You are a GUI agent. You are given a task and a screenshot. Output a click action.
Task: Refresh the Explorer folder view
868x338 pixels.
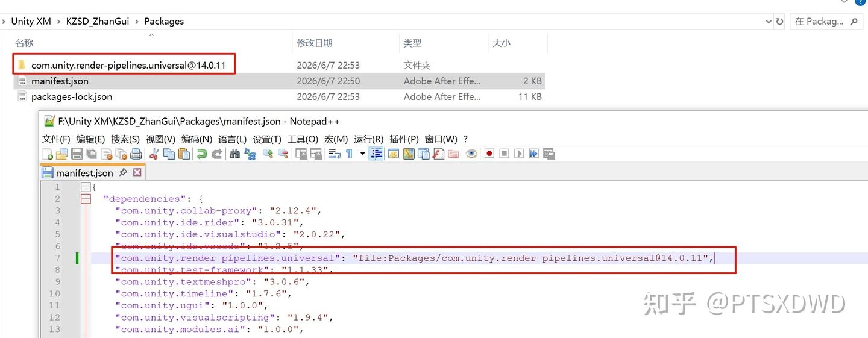780,21
